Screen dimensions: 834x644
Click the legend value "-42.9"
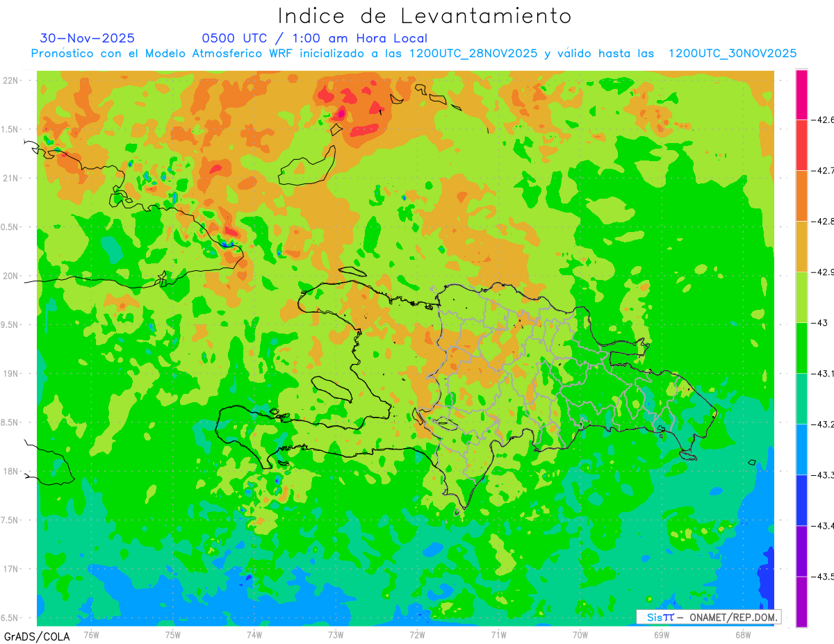(x=824, y=272)
